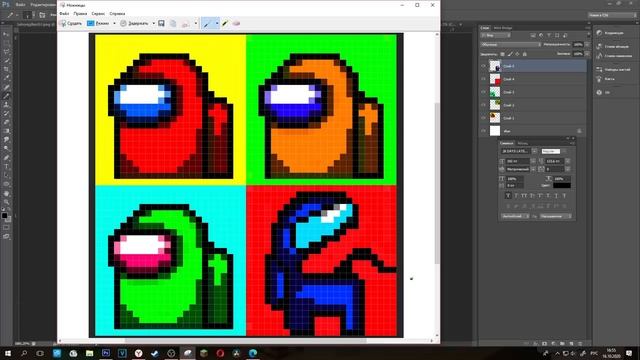This screenshot has width=640, height=360.
Task: Click the delete layer trash icon
Action: point(580,344)
